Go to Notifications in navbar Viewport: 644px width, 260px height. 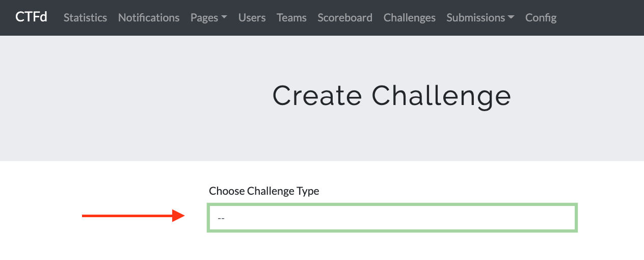(149, 17)
